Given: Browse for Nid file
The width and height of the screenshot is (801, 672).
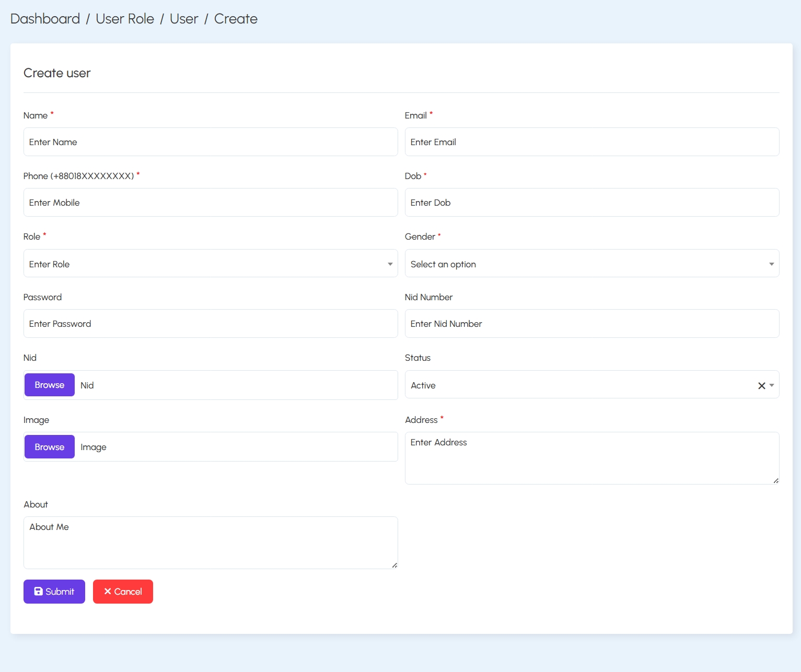Looking at the screenshot, I should pos(50,385).
